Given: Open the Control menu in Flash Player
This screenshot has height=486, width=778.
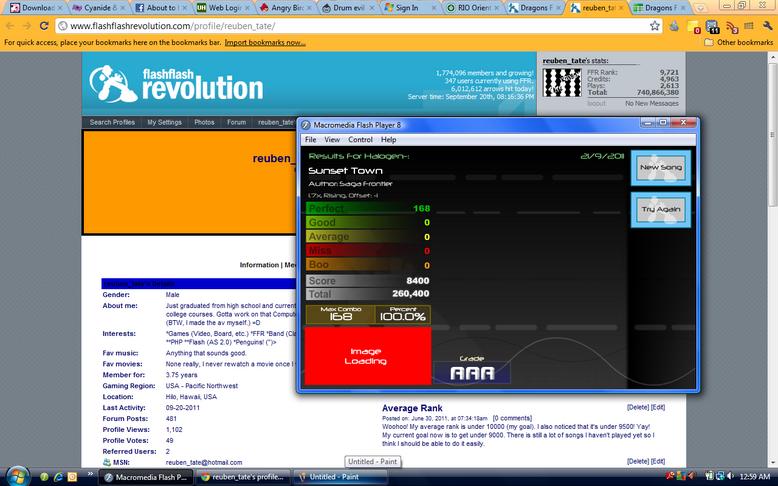Looking at the screenshot, I should (x=360, y=139).
